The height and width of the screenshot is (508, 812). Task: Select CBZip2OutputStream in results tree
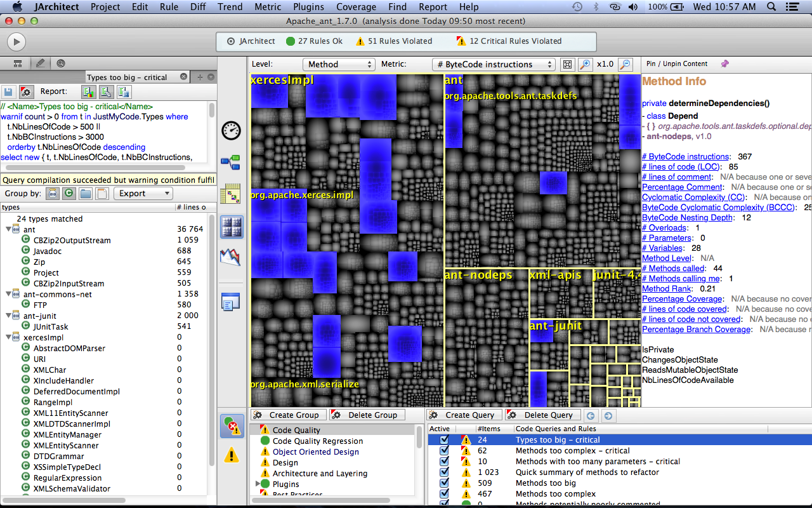[x=72, y=241]
